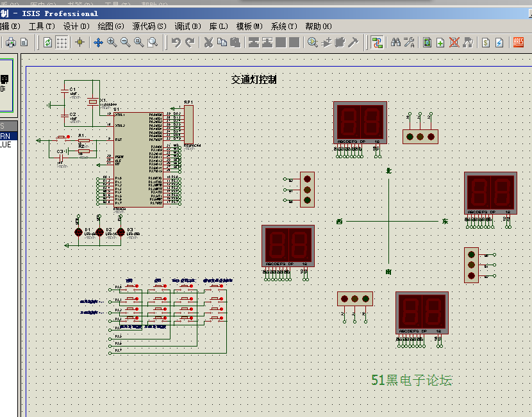Select capacitor C1
Screen dimensions: 532x417
tap(65, 91)
